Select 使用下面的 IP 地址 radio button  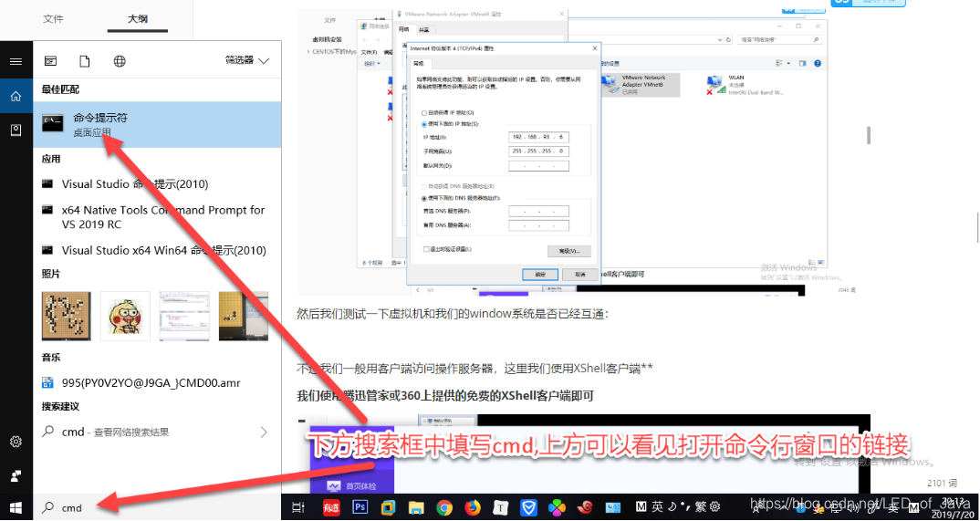point(424,124)
